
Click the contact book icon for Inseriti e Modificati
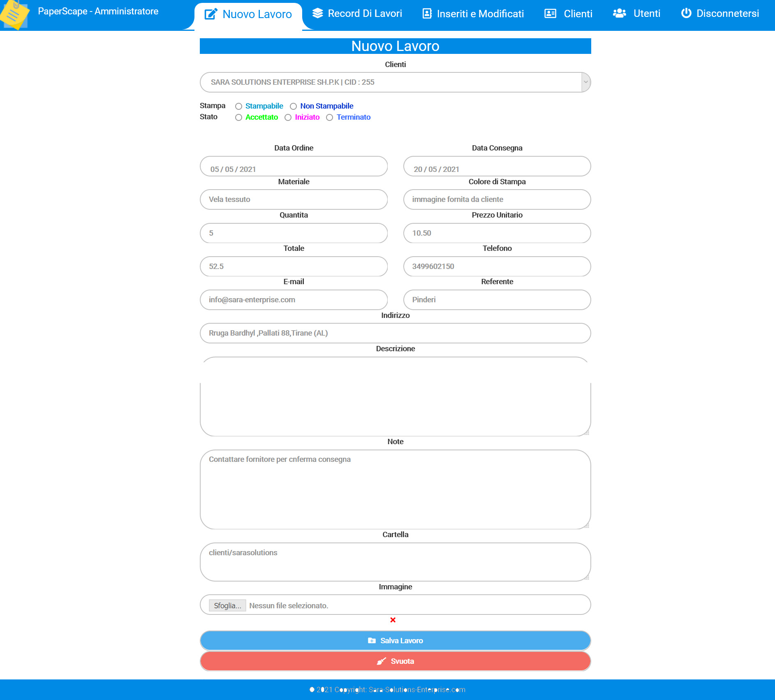tap(427, 14)
